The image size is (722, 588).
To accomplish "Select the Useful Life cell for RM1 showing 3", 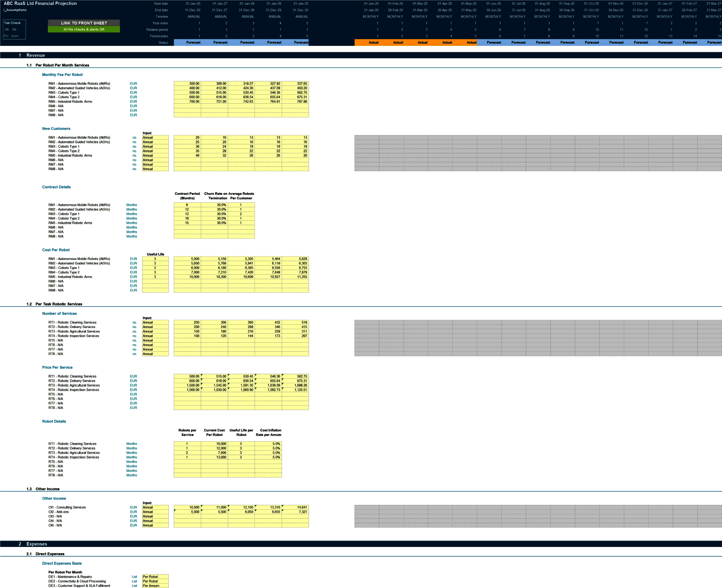I will tap(155, 258).
